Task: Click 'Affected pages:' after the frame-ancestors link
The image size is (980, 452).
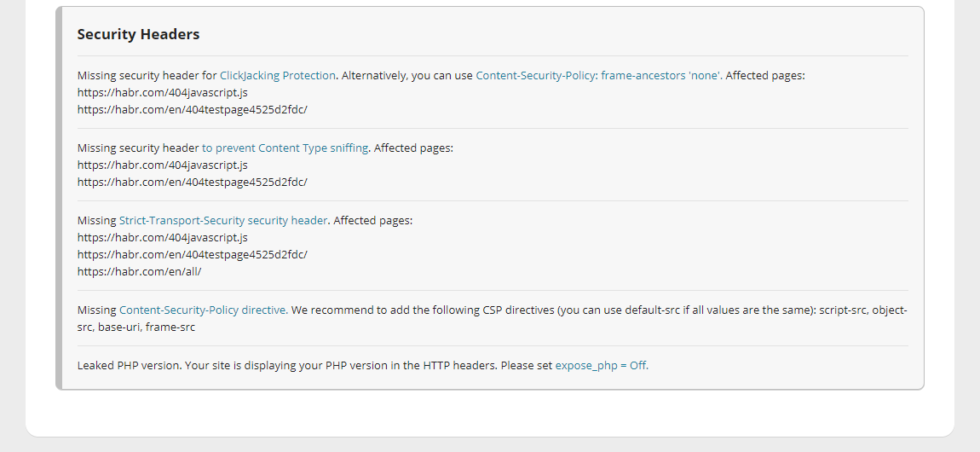Action: click(765, 76)
